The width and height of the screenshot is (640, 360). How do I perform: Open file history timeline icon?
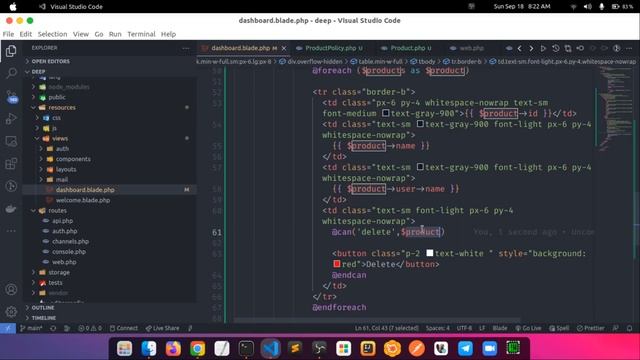point(556,48)
